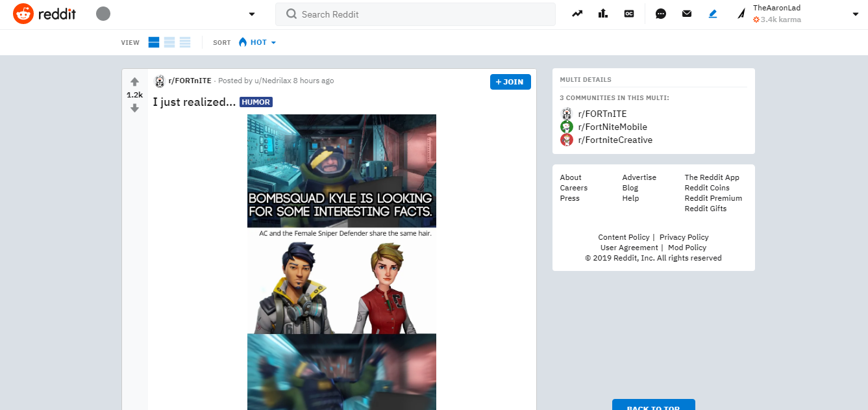Open the messages envelope icon

click(687, 14)
